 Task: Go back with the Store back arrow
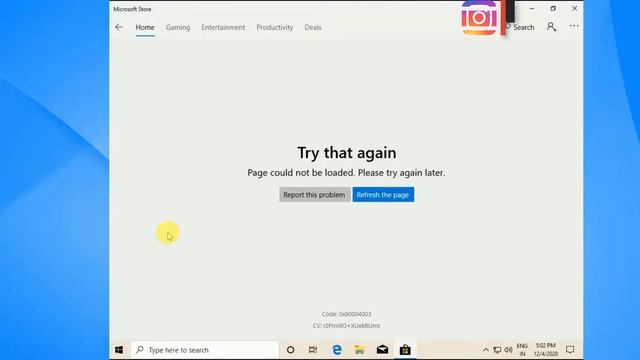[x=119, y=27]
